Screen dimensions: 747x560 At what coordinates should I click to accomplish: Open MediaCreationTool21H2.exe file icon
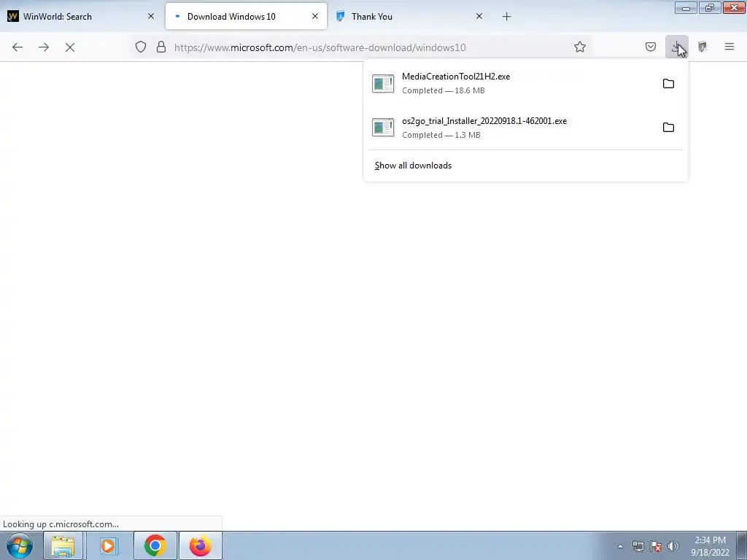pos(383,84)
